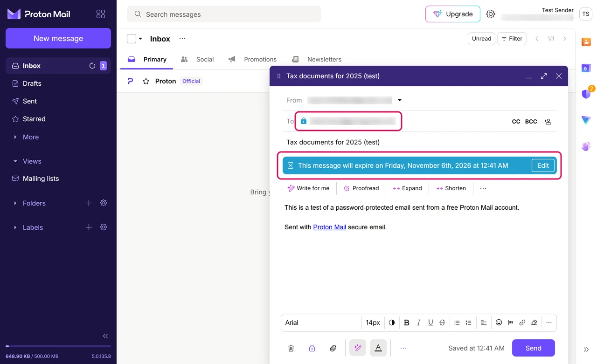Delete the draft with the trash icon
Viewport: 597px width, 364px height.
(291, 348)
